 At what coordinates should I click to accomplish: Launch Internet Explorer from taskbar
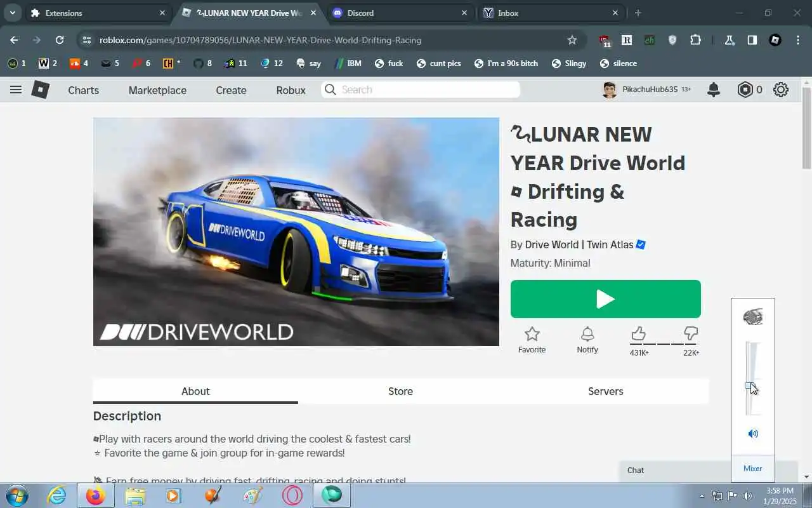[56, 495]
